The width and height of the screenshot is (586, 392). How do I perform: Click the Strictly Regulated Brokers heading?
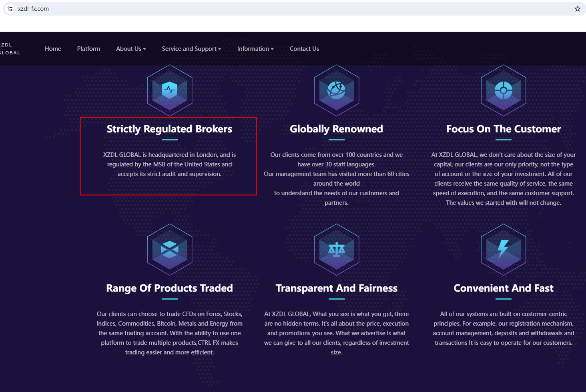[169, 129]
